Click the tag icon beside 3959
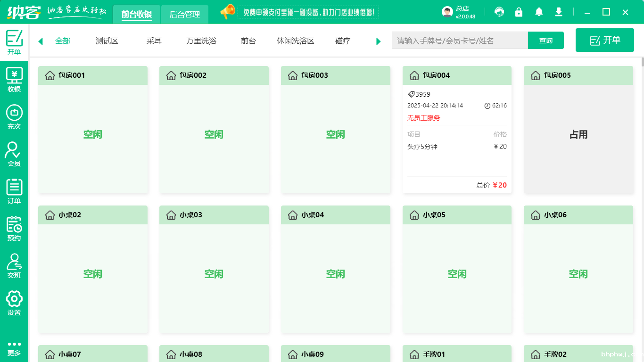This screenshot has width=644, height=362. pos(411,94)
